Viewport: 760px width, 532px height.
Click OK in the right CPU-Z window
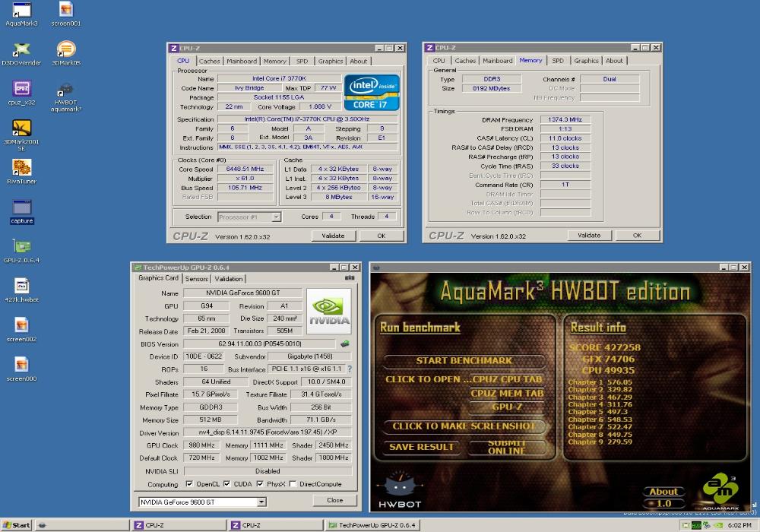[638, 236]
